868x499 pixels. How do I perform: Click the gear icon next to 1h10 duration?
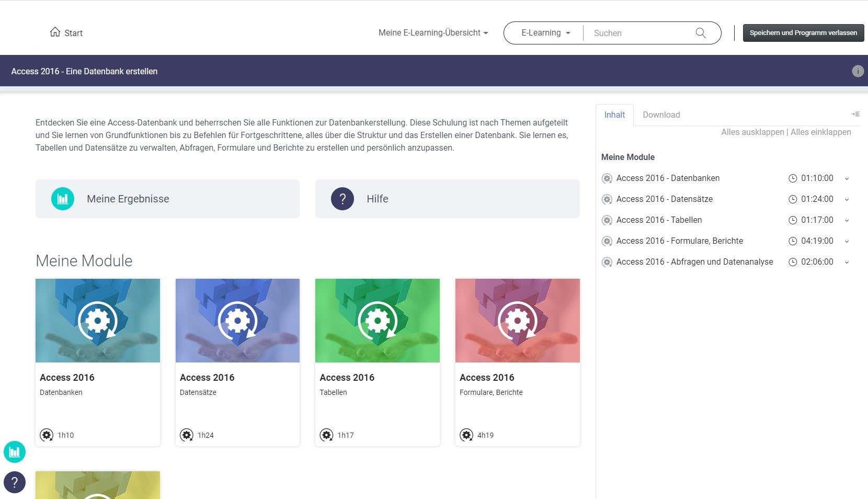pos(47,435)
